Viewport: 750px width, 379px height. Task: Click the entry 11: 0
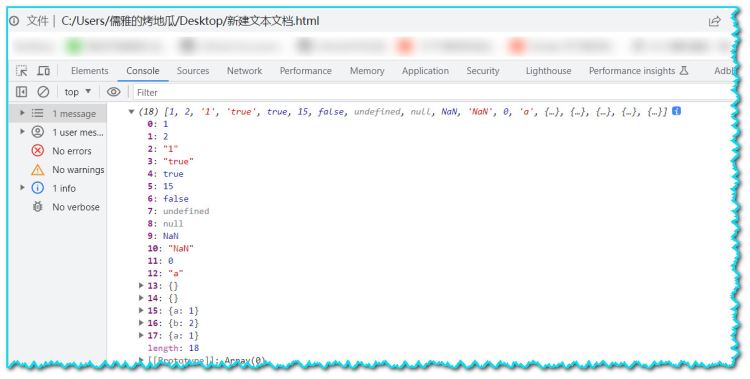[x=160, y=261]
